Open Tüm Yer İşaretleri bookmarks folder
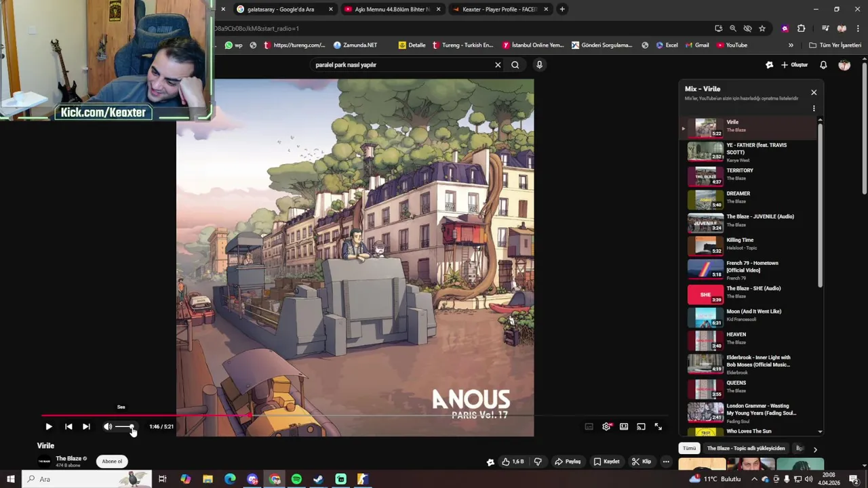Screen dimensions: 868x488 tap(835, 45)
